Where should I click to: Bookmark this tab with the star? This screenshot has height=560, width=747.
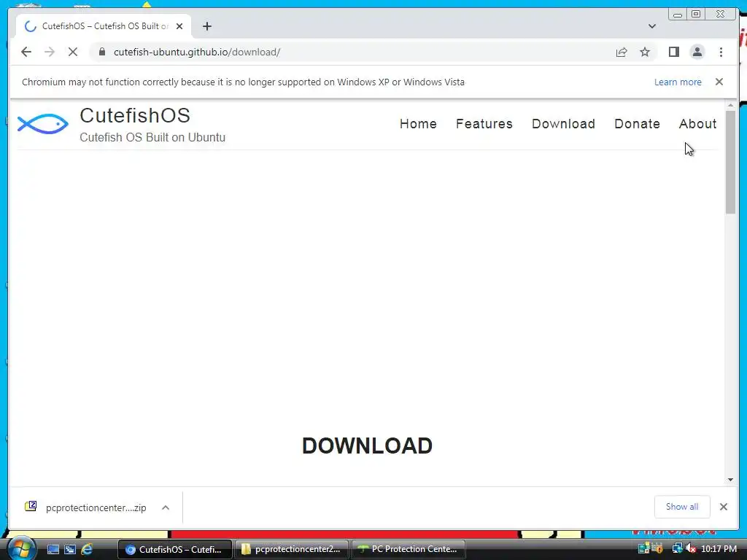tap(645, 52)
